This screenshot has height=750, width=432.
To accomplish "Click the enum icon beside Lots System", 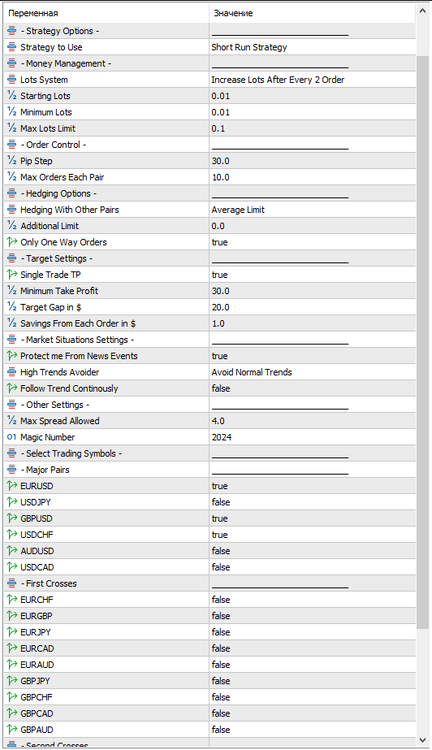I will (12, 80).
